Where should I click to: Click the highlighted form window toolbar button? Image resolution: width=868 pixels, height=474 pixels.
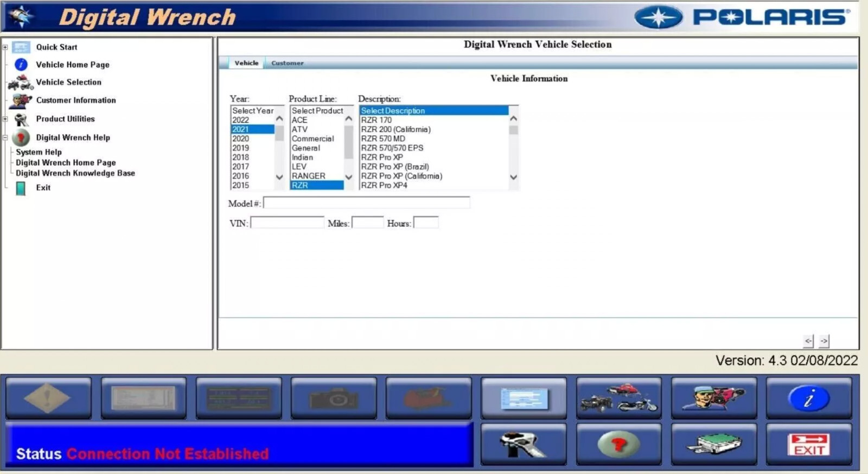524,398
